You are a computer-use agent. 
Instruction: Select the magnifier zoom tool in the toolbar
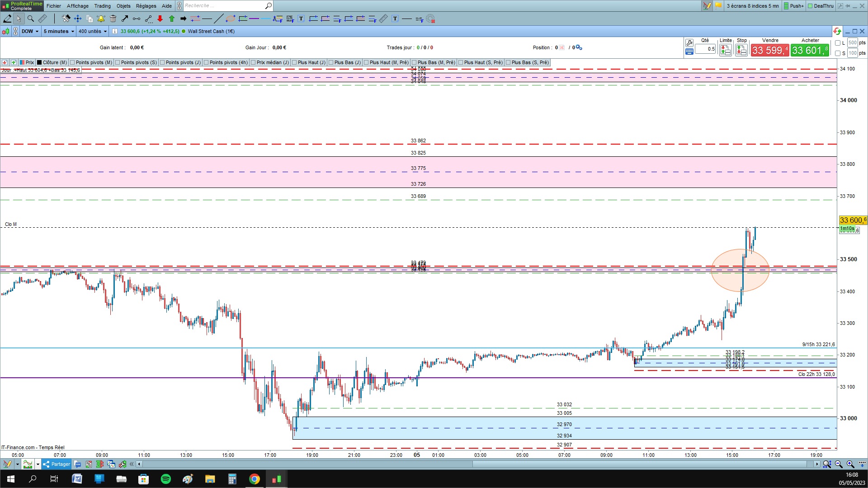[30, 19]
